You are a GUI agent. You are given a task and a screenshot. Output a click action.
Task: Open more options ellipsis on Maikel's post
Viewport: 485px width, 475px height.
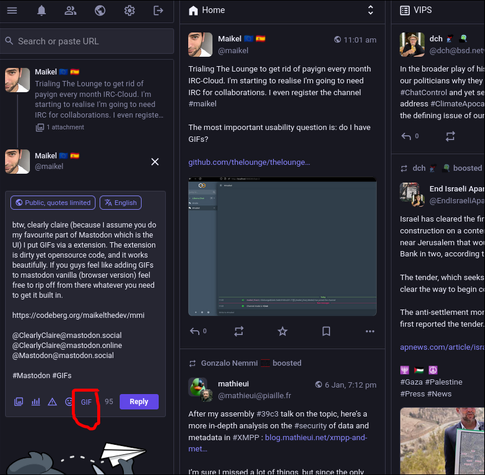tap(370, 331)
